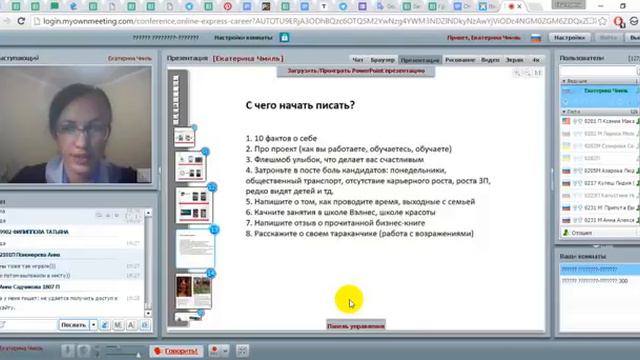Image resolution: width=640 pixels, height=360 pixels.
Task: Start recording with the red record icon
Action: (214, 351)
